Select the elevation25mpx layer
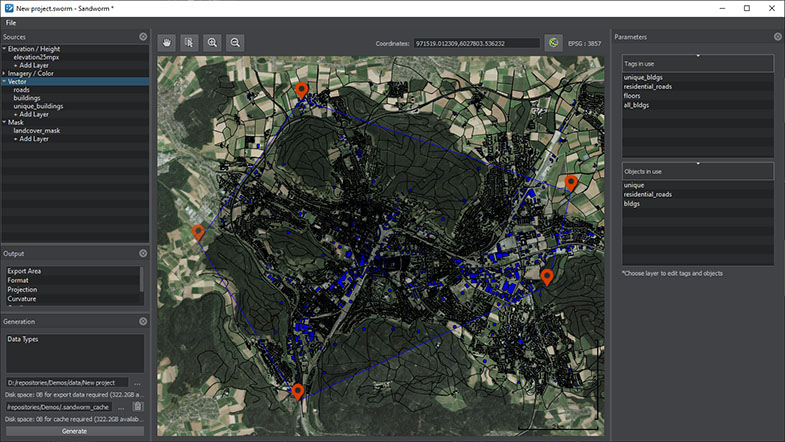Image resolution: width=785 pixels, height=442 pixels. (x=36, y=57)
